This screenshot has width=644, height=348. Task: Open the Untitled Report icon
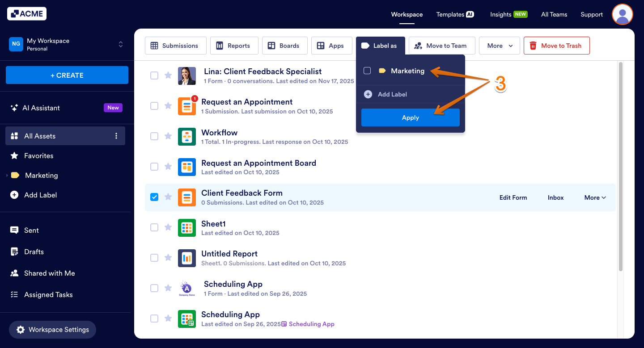click(187, 258)
